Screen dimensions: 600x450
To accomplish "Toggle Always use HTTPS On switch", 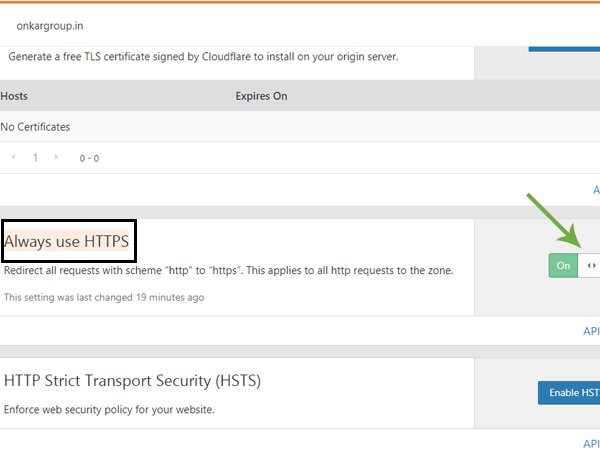I will point(563,266).
